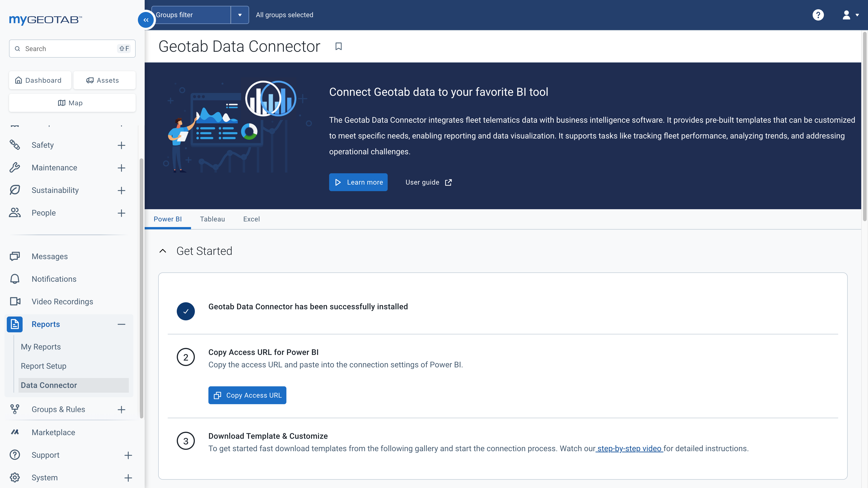Open Messages in the sidebar

pos(50,256)
